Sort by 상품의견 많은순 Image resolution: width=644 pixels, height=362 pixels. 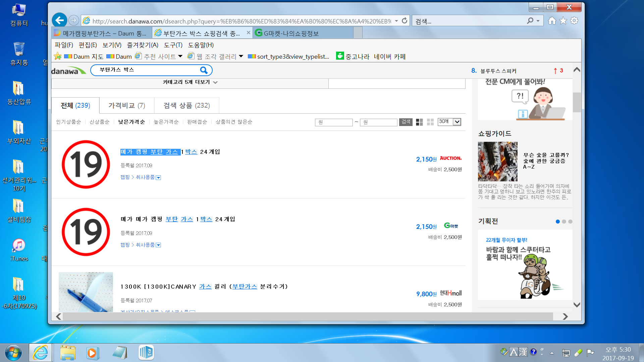234,122
